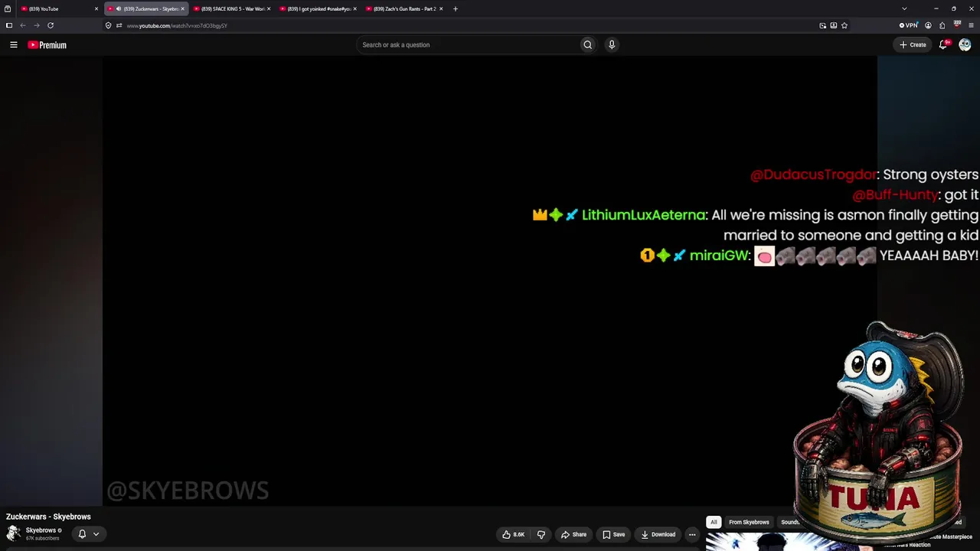Open the browser VPN panel
The image size is (980, 551).
(908, 25)
